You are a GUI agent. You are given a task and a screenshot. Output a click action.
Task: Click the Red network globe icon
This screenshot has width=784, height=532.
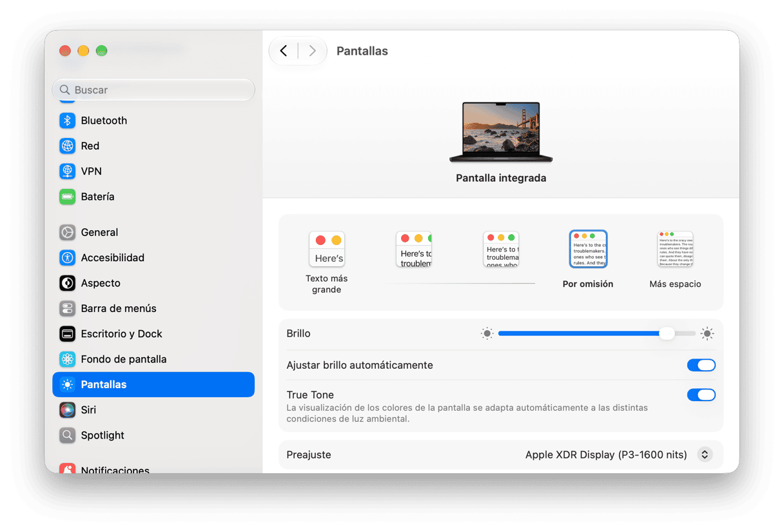click(x=68, y=146)
